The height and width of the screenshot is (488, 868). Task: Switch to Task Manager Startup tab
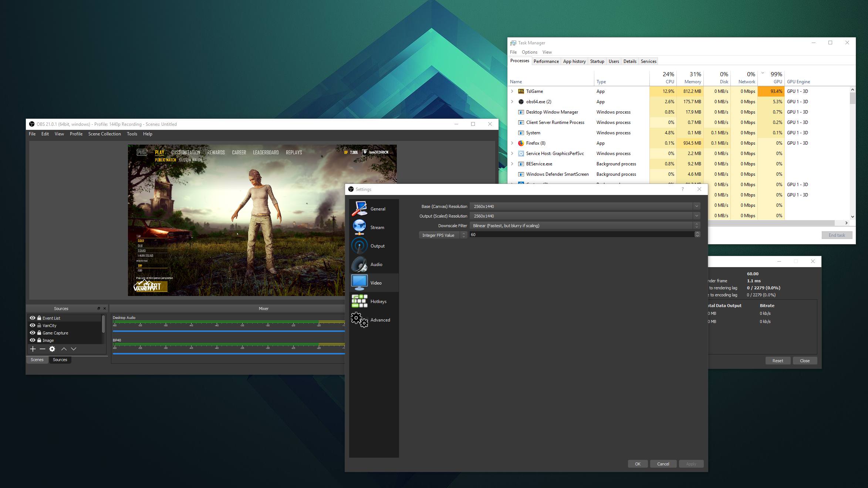coord(597,61)
